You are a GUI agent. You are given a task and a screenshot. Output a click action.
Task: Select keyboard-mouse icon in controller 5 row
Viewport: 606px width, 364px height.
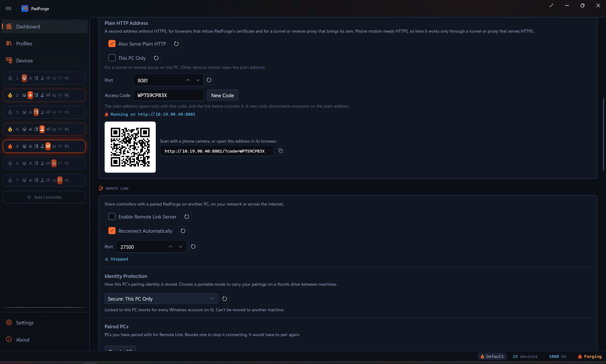tap(48, 146)
